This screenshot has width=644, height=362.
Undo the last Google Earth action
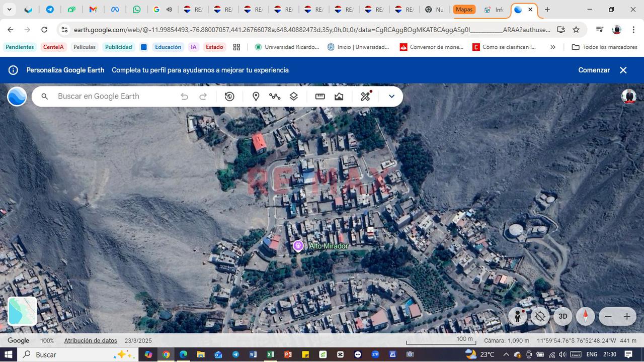185,97
